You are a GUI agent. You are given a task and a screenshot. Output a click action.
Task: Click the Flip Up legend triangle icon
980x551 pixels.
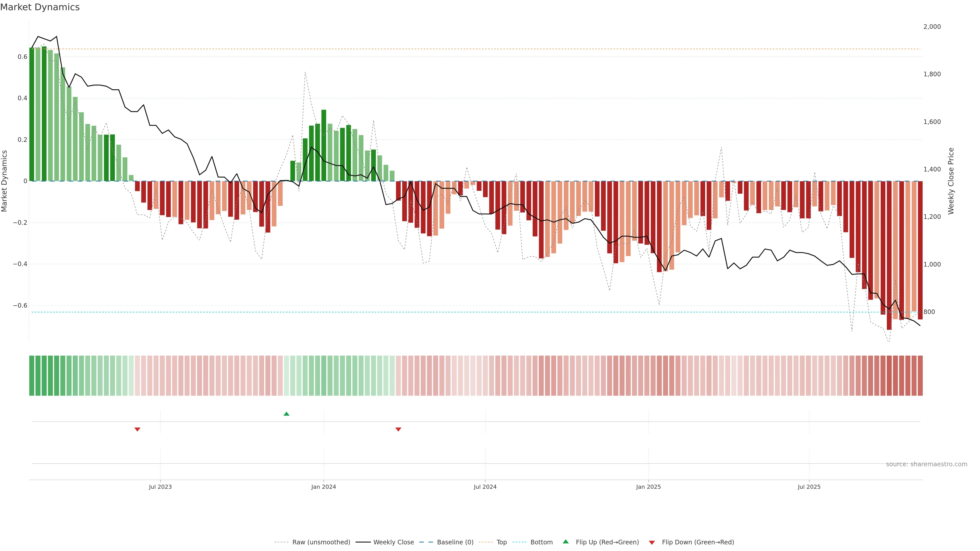pyautogui.click(x=566, y=542)
